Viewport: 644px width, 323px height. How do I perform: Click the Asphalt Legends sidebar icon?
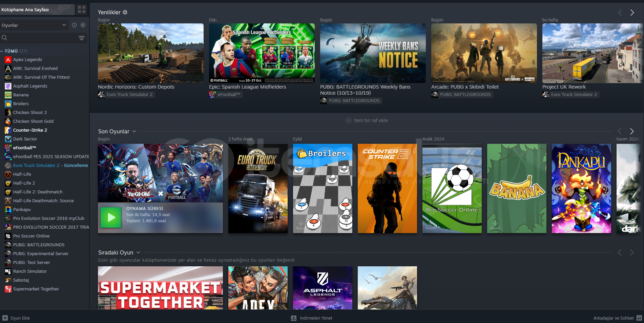click(8, 86)
